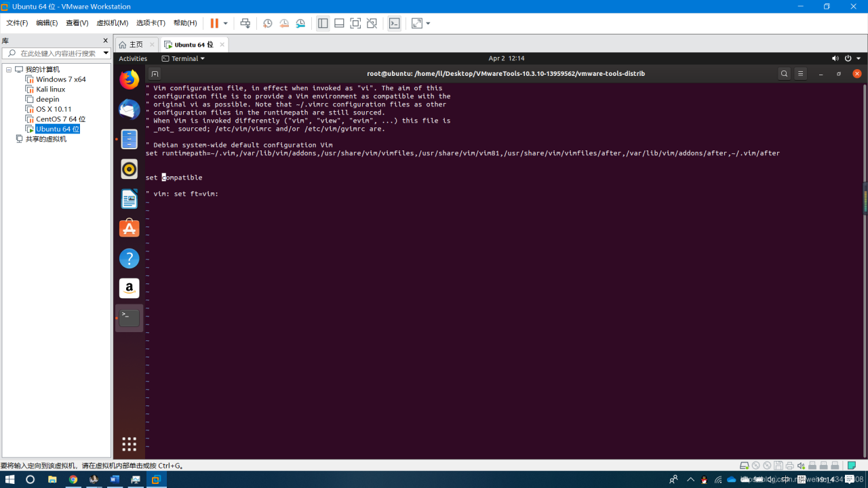Click Activities in the Ubuntu top bar
Screen dimensions: 868x488
133,58
